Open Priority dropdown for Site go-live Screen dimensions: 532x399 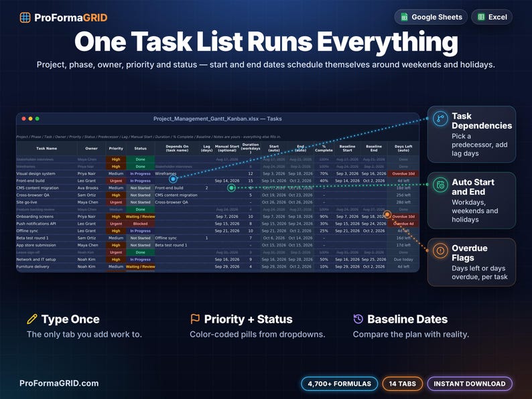pyautogui.click(x=116, y=202)
